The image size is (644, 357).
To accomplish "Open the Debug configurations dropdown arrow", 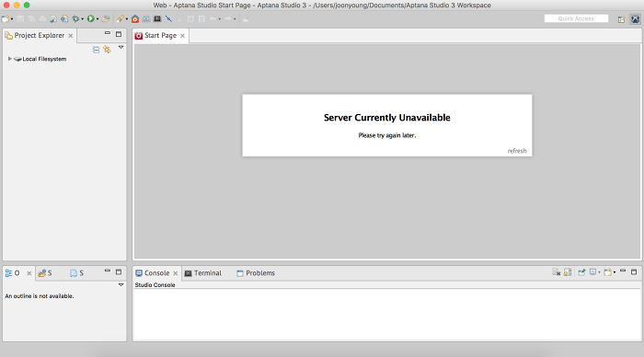I will point(83,19).
